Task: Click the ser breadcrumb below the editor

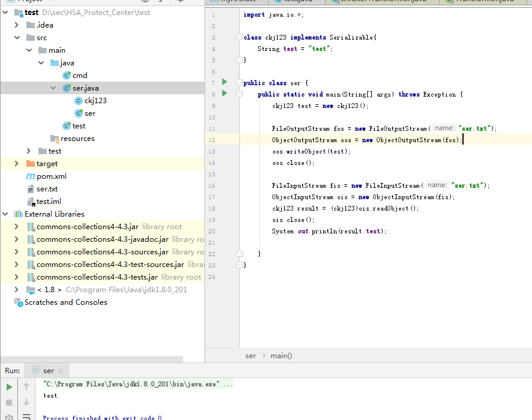Action: tap(251, 355)
